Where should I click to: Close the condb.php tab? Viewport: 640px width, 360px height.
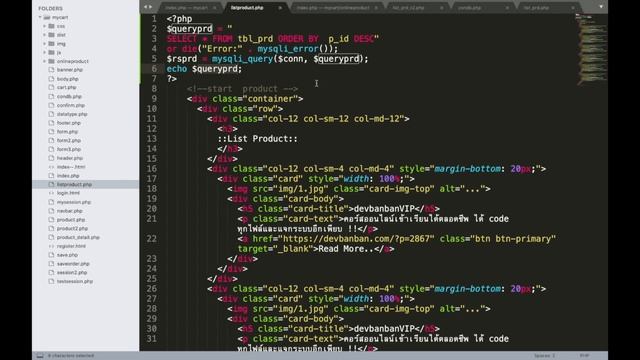[x=507, y=7]
